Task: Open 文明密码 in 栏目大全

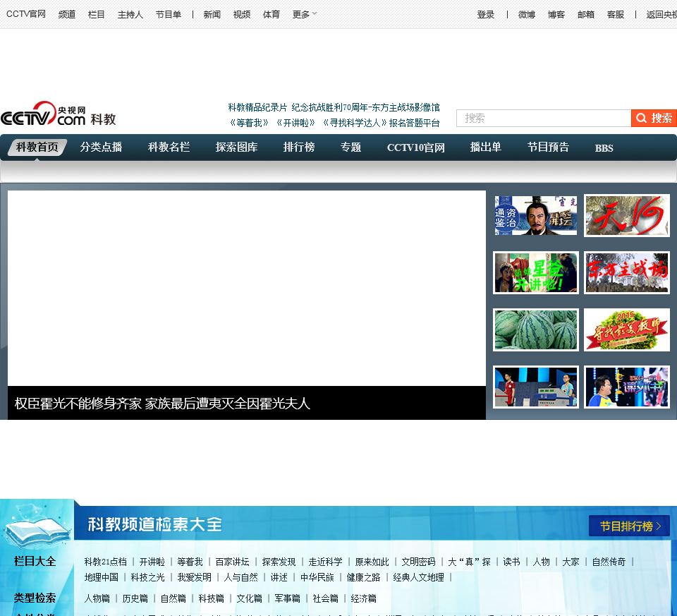Action: [418, 562]
